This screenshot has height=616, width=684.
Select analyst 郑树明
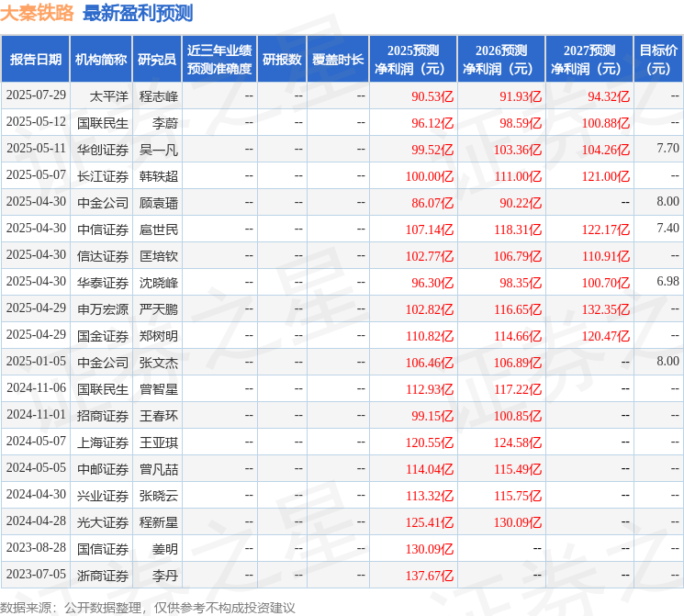pos(158,336)
